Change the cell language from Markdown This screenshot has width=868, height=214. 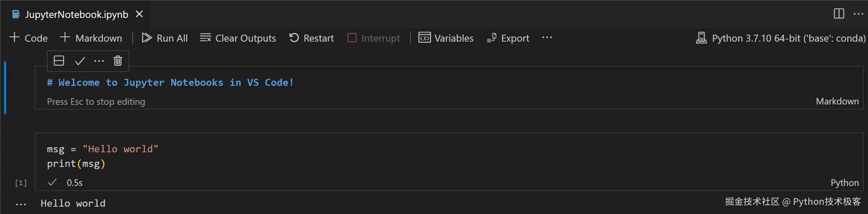coord(837,101)
